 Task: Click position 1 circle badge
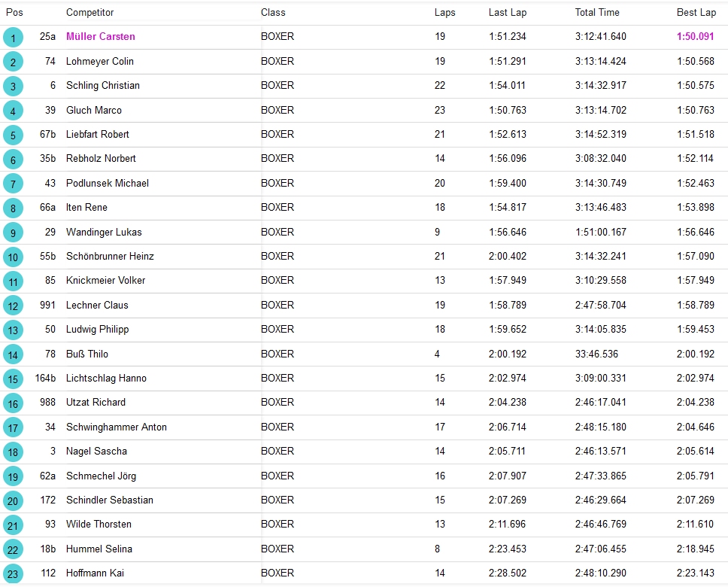(13, 38)
